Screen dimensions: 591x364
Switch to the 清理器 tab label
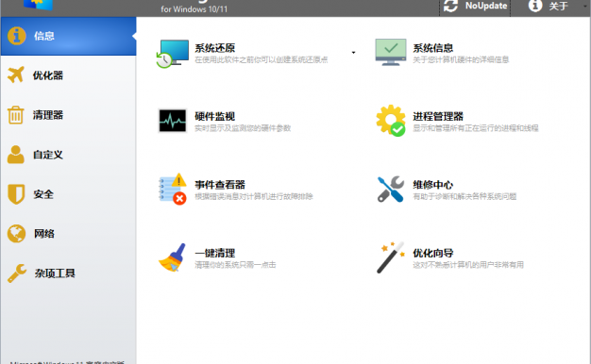click(x=48, y=115)
